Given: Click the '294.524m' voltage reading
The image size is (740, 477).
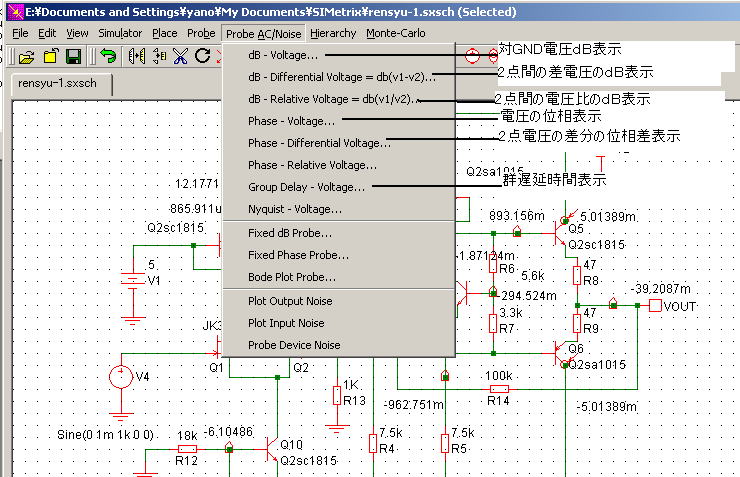Looking at the screenshot, I should 529,296.
